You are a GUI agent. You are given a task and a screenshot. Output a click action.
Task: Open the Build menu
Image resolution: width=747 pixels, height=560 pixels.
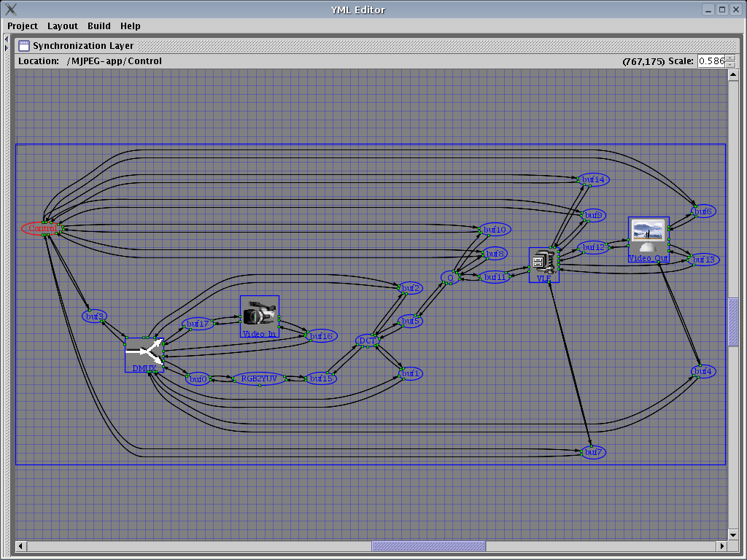click(x=99, y=26)
